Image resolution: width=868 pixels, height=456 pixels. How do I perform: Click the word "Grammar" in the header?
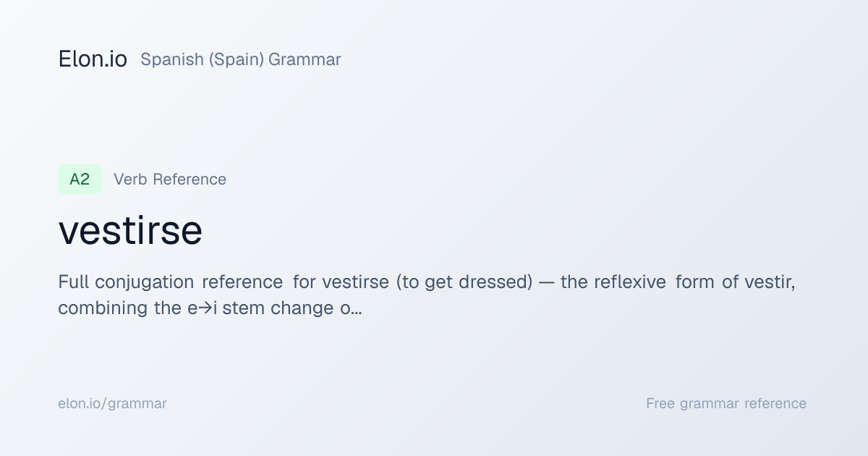[305, 60]
